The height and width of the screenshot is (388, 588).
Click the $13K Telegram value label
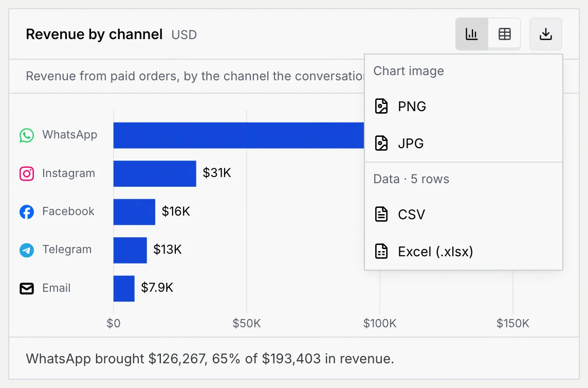(168, 250)
